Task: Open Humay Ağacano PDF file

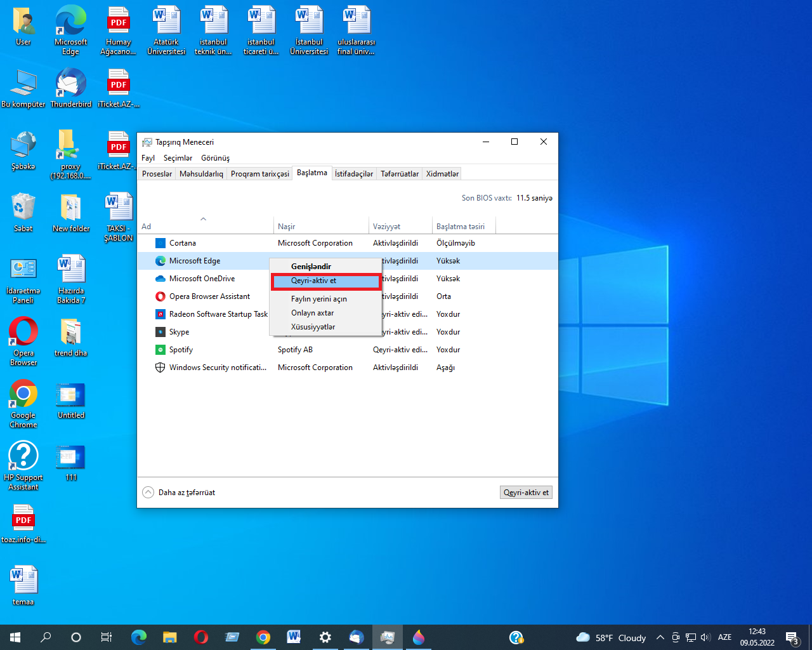Action: point(118,30)
